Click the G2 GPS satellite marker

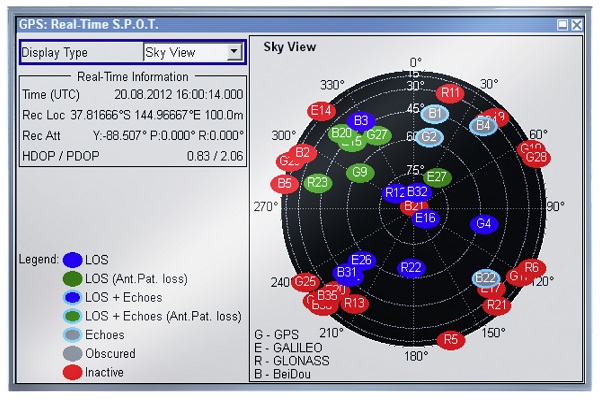coord(429,137)
